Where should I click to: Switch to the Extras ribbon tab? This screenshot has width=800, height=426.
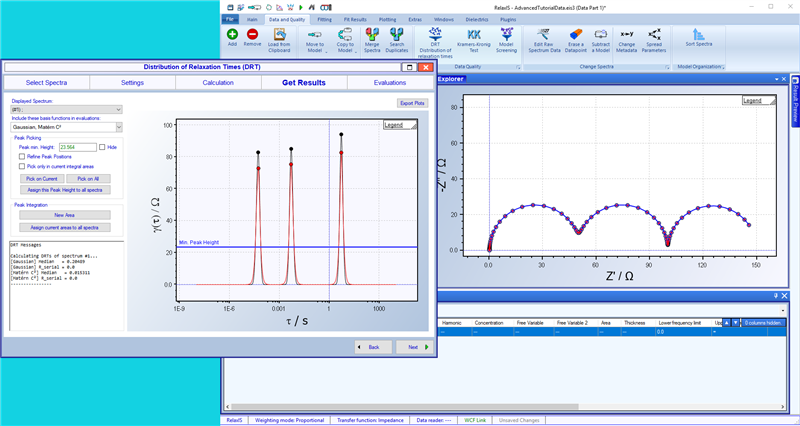pos(415,19)
